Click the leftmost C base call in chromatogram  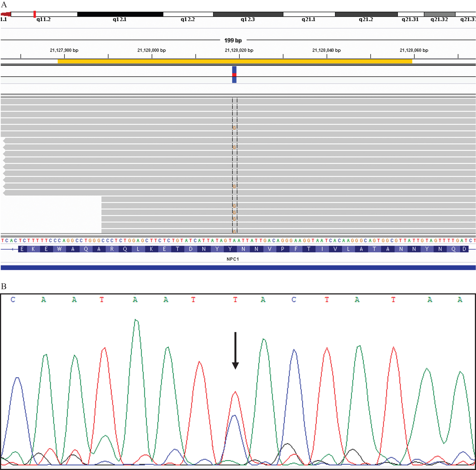[x=13, y=300]
